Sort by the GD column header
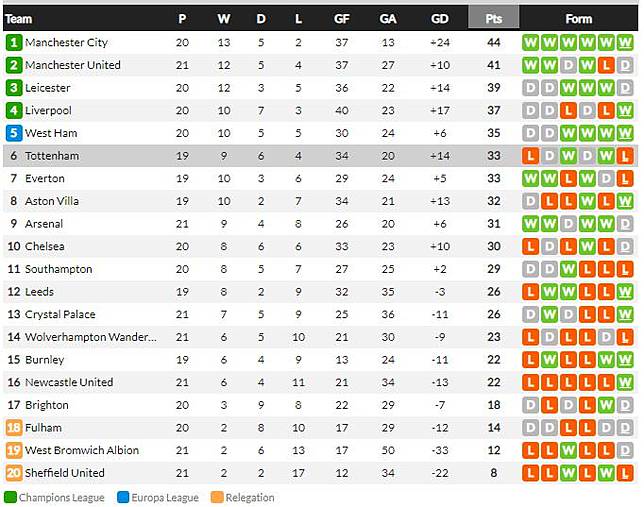644x507 pixels. [440, 19]
